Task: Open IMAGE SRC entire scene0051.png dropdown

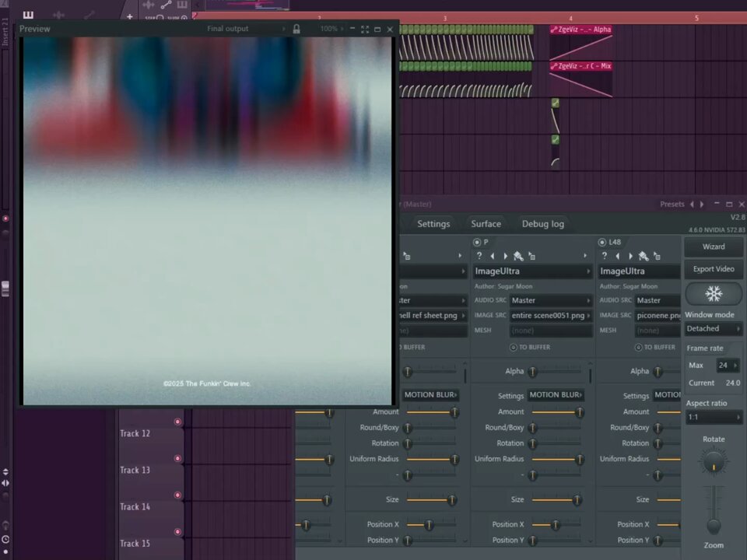Action: click(551, 315)
